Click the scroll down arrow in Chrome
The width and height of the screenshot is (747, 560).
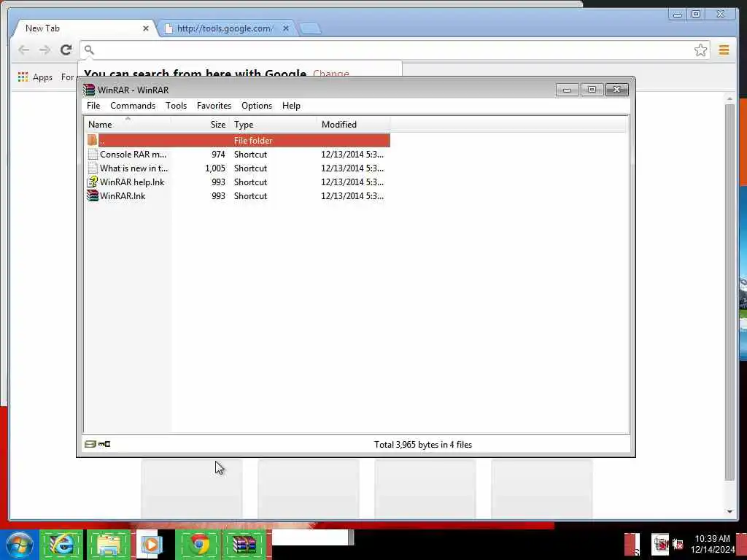point(729,511)
